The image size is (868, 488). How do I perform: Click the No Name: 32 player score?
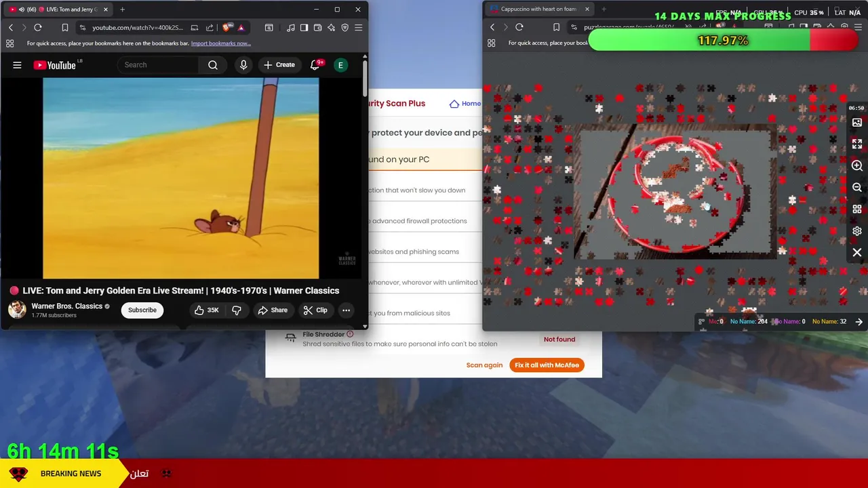pos(829,322)
